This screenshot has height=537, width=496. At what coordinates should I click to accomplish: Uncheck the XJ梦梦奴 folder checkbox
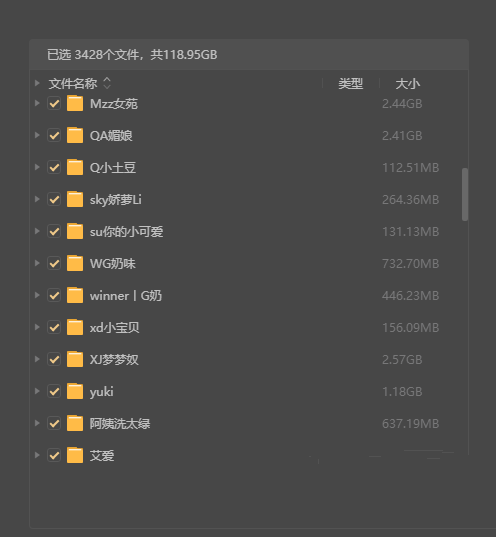[54, 360]
